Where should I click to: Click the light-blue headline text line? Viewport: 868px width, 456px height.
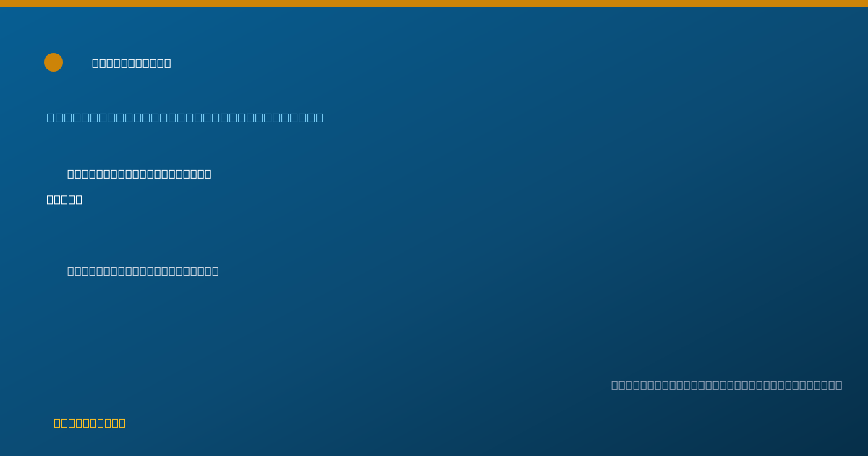pos(185,117)
